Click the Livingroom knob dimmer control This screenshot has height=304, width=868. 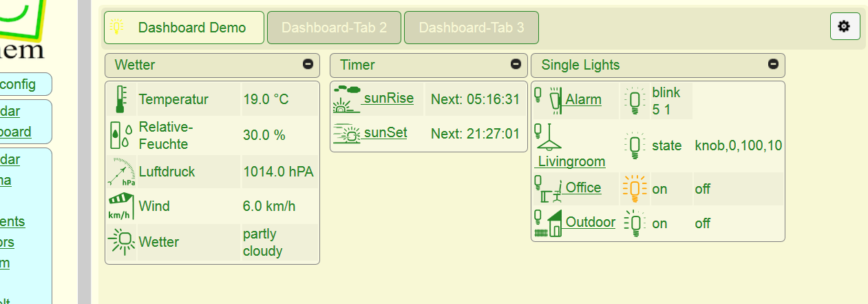738,145
